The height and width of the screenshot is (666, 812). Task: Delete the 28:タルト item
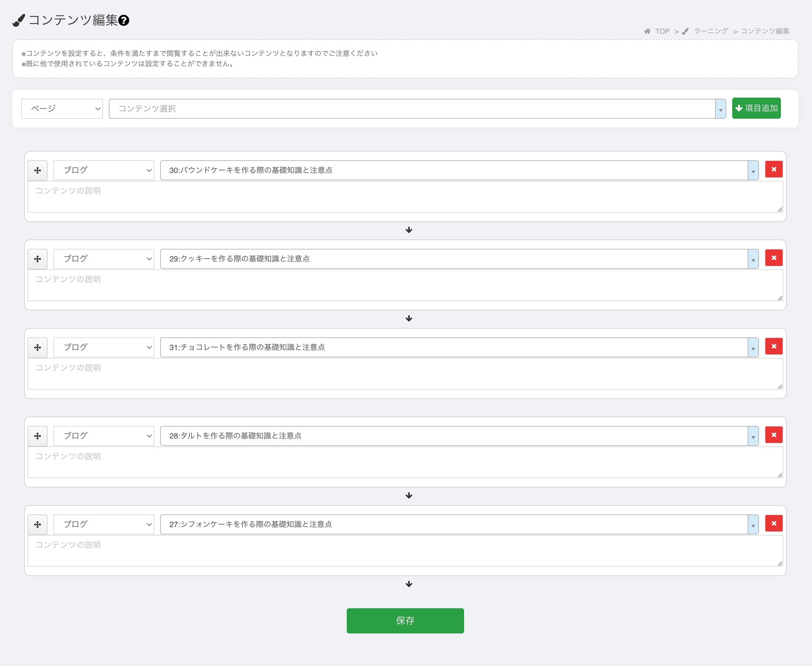774,435
